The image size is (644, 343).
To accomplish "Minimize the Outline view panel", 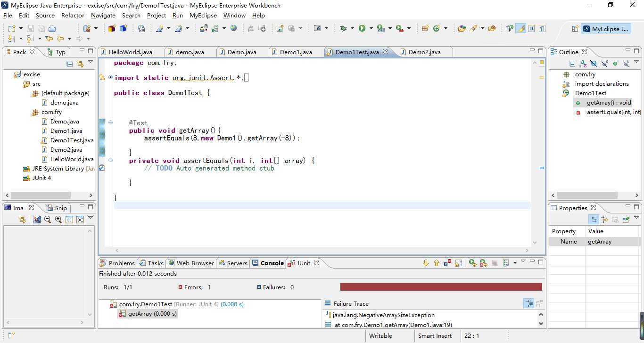I will pyautogui.click(x=628, y=50).
